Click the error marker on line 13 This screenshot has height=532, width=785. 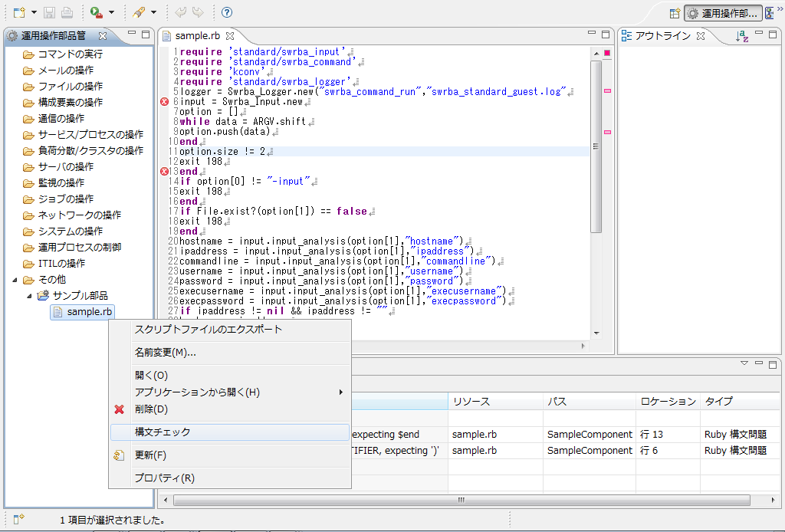point(164,172)
